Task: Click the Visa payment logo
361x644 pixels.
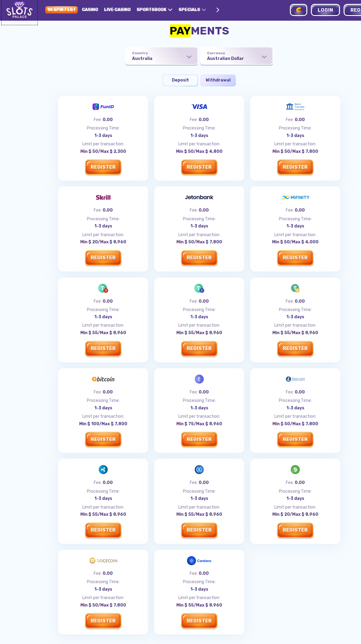Action: pyautogui.click(x=199, y=107)
